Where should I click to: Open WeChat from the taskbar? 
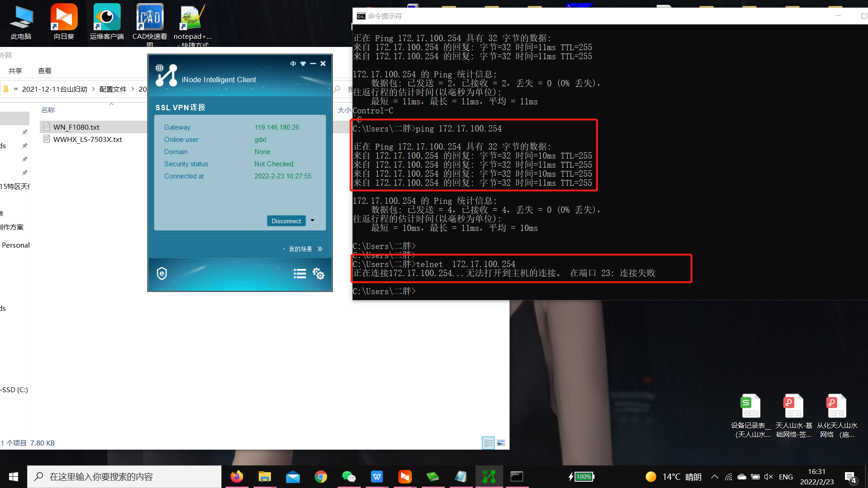(x=349, y=477)
